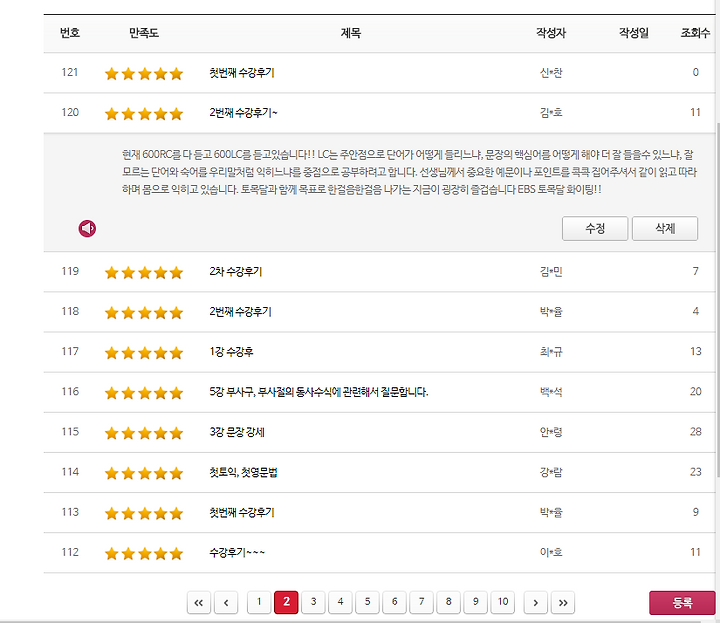Click row number 116
This screenshot has height=623, width=720.
pos(70,392)
